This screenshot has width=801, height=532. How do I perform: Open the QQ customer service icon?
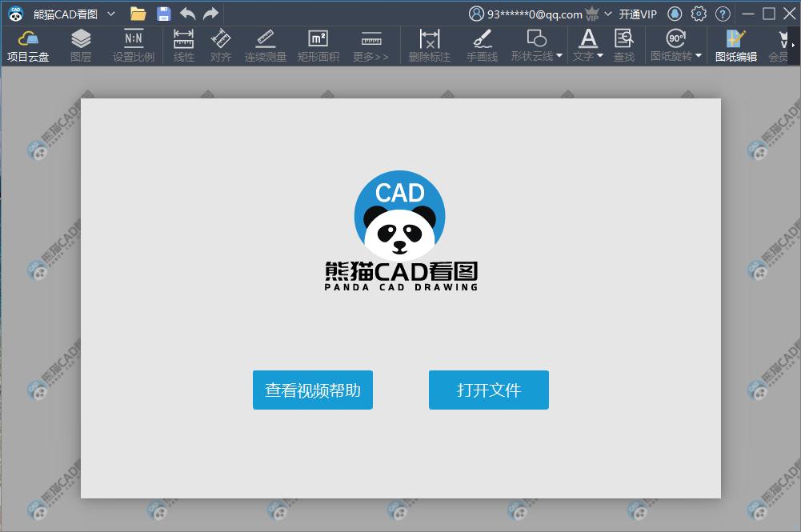675,14
